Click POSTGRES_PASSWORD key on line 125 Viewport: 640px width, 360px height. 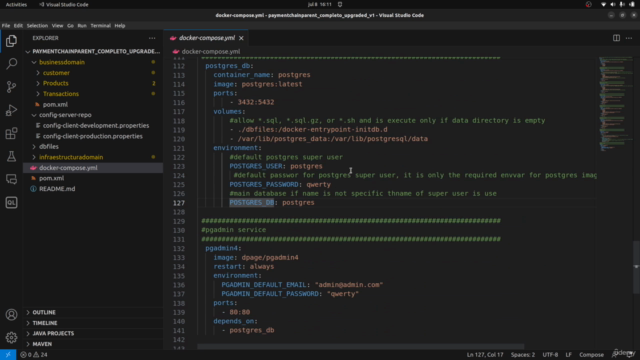point(264,184)
